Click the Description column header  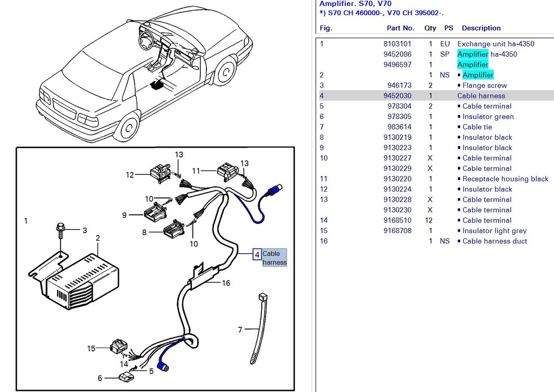(481, 28)
